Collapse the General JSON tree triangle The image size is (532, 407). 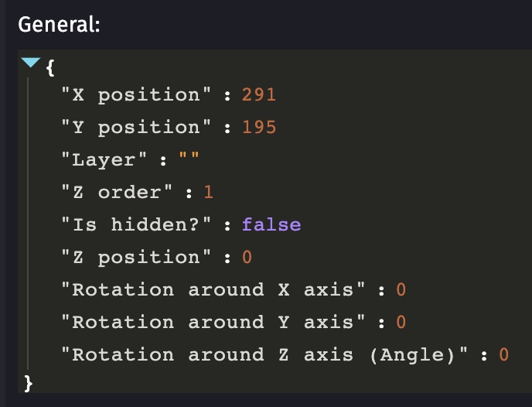(x=30, y=63)
